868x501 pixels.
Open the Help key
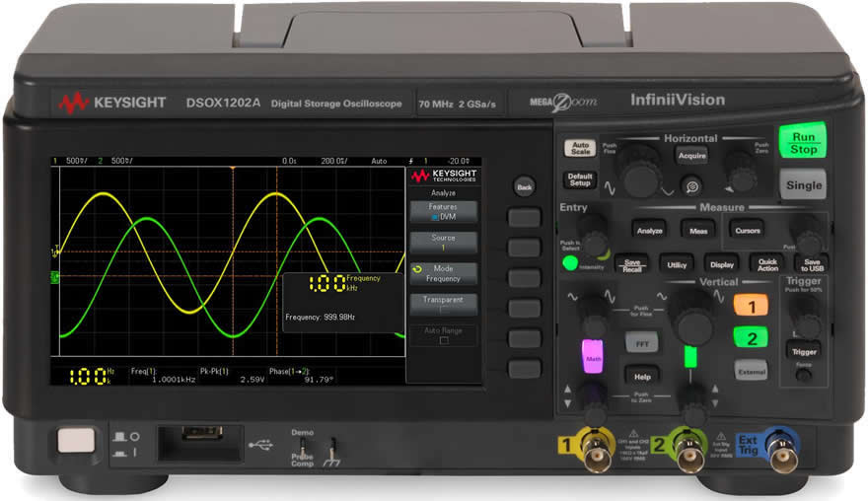[642, 376]
